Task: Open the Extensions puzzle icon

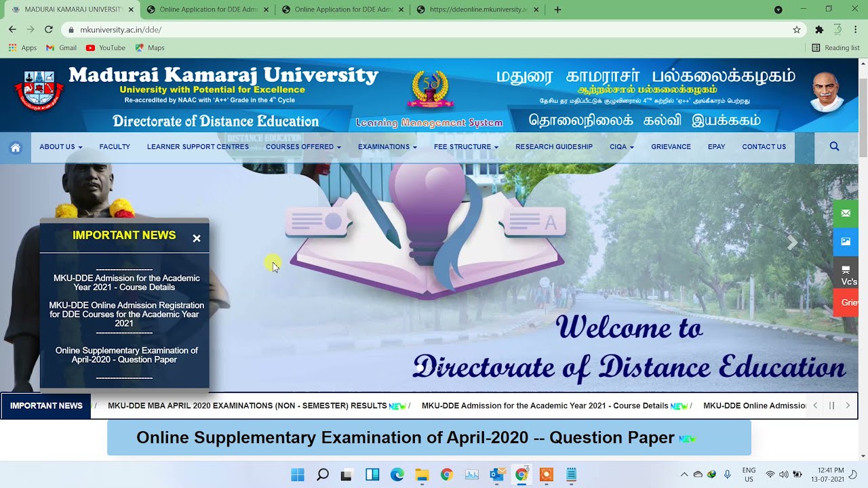Action: 819,30
